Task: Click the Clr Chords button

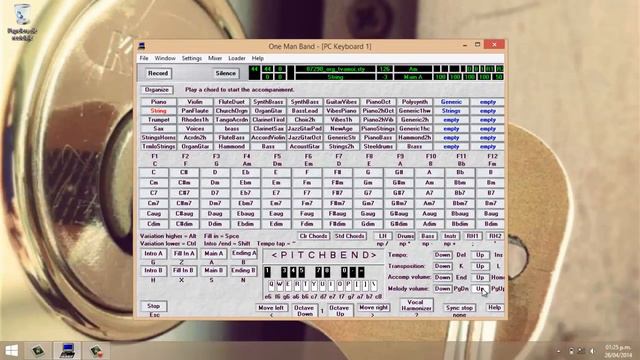Action: point(313,236)
